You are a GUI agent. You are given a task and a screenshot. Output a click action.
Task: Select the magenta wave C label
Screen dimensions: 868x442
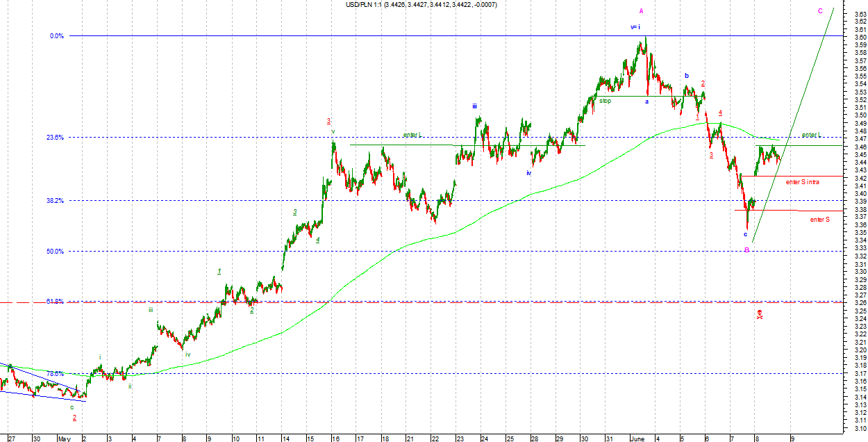pos(820,10)
